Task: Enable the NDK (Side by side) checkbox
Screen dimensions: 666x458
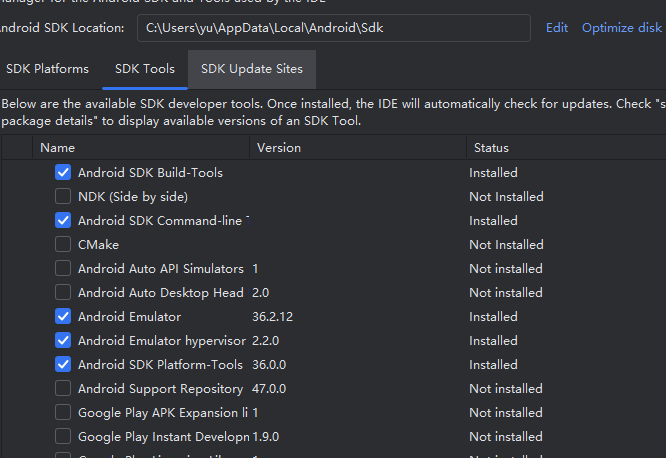Action: (63, 197)
